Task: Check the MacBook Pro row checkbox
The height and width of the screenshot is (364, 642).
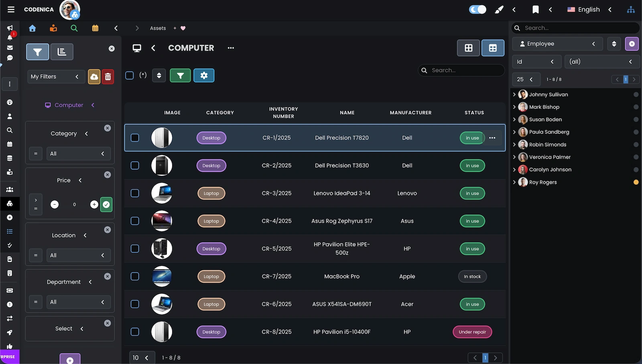Action: (134, 276)
